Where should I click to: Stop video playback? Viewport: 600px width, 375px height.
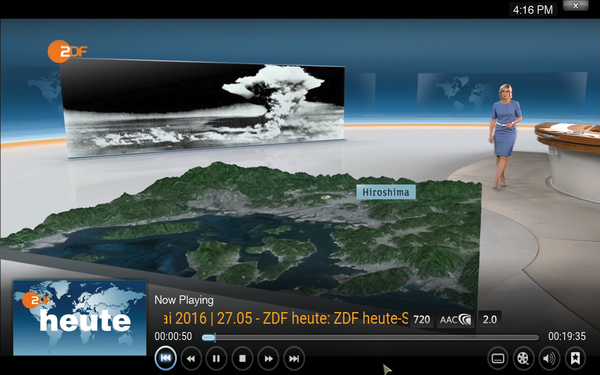(x=242, y=359)
